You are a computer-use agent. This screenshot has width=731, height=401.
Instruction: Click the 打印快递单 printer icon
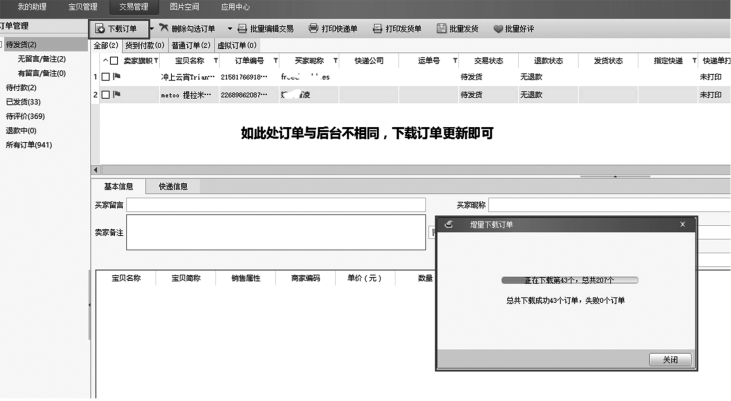tap(313, 28)
